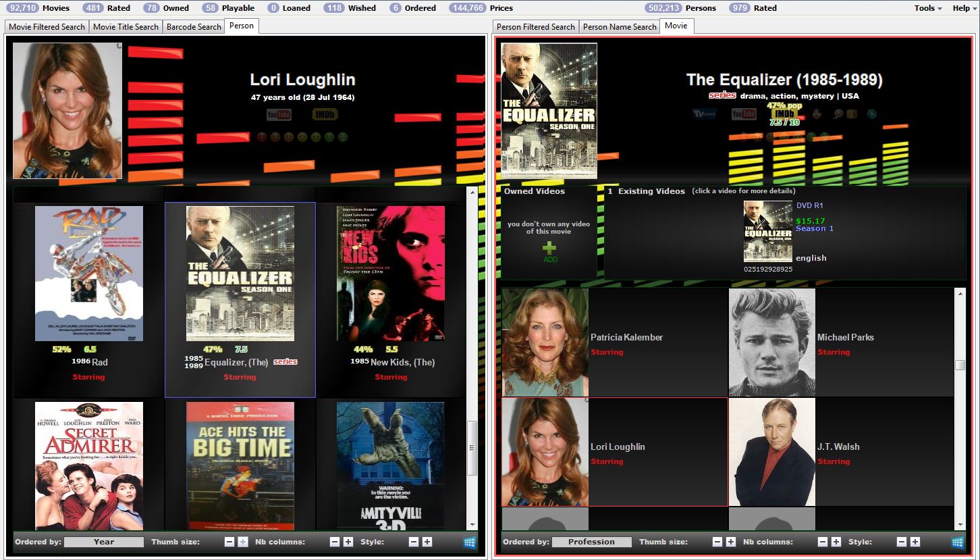Decrease thumb size in the Movie panel
The image size is (980, 560).
pos(717,542)
